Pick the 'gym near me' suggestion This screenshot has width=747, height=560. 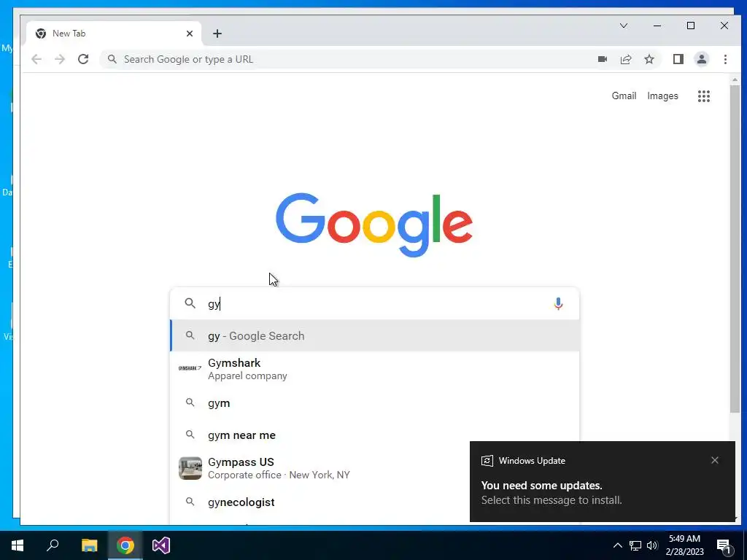click(375, 435)
